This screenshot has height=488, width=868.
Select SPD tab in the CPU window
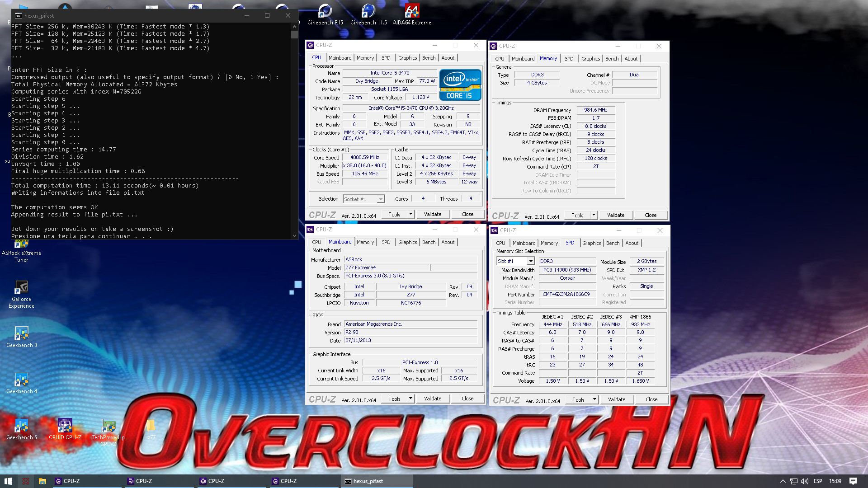[x=386, y=58]
